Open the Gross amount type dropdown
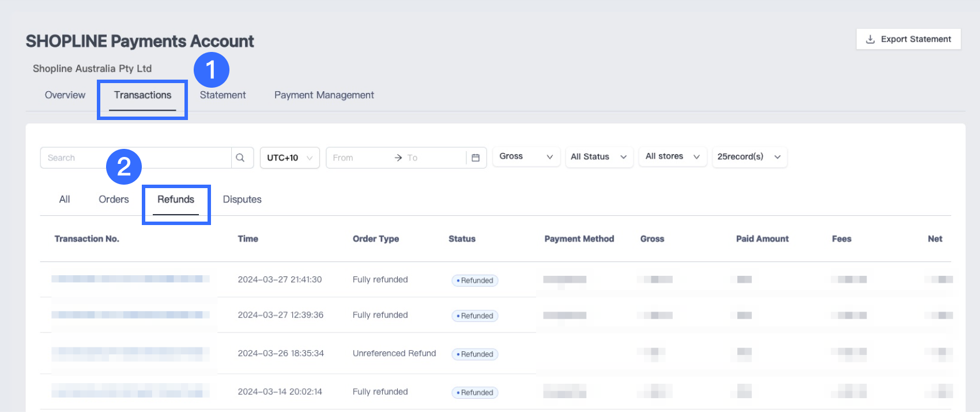This screenshot has width=980, height=412. pos(526,156)
